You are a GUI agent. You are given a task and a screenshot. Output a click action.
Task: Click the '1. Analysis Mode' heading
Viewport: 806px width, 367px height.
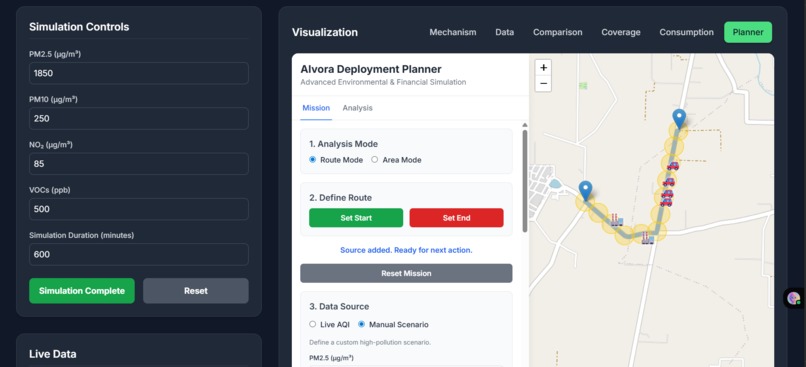[343, 144]
